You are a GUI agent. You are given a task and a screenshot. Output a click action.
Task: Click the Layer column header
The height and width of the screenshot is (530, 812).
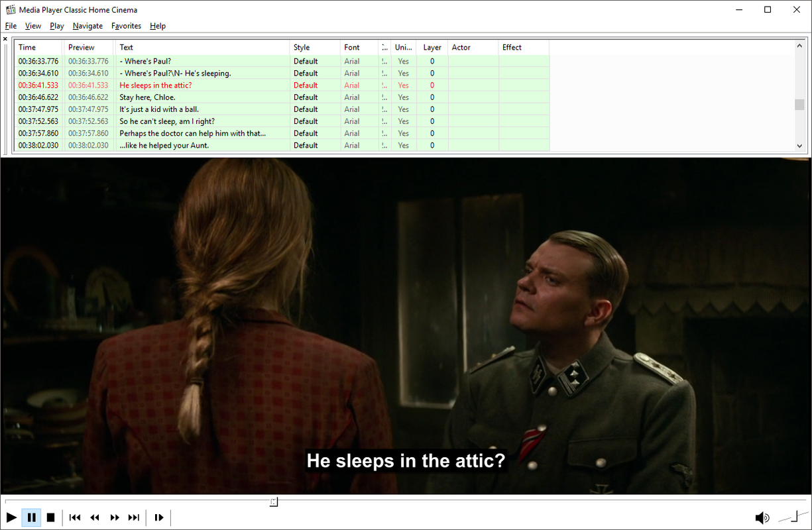432,47
